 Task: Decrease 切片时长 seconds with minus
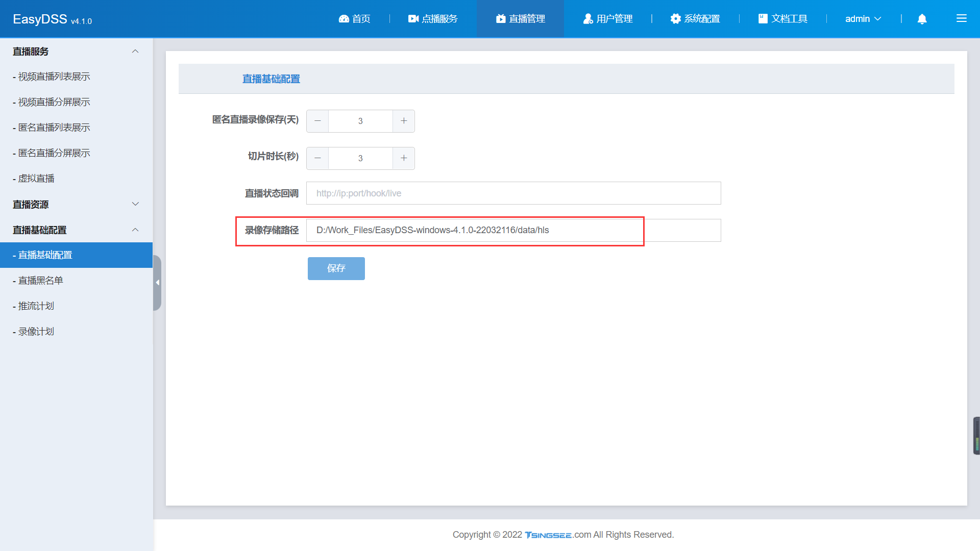tap(317, 158)
